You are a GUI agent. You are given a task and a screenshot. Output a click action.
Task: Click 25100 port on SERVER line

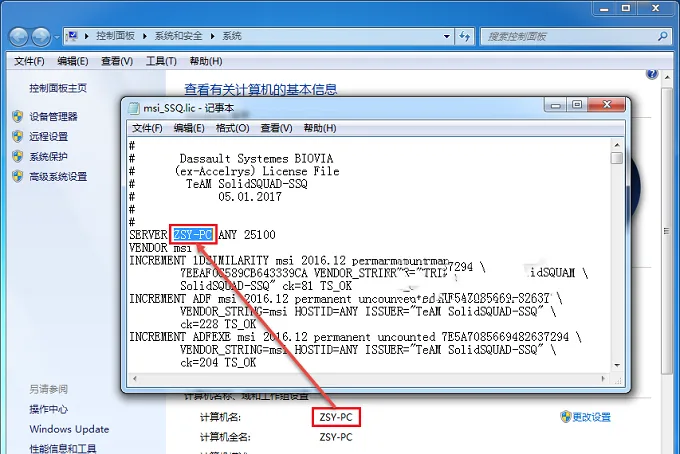click(259, 235)
